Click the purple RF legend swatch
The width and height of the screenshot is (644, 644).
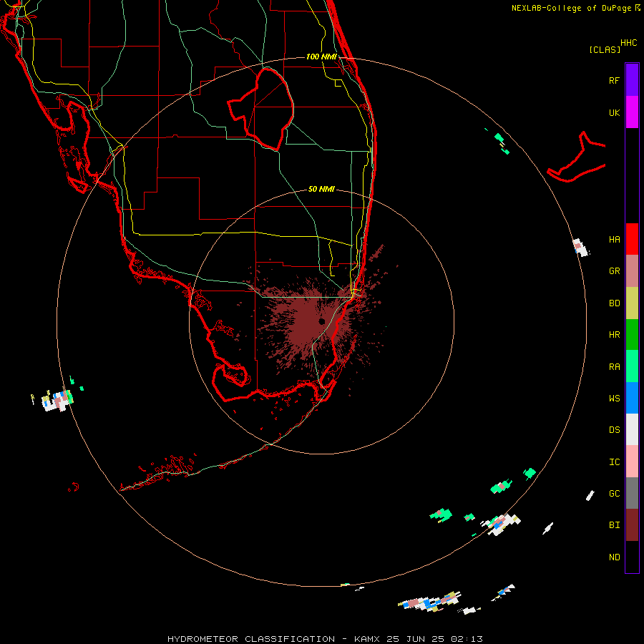(632, 80)
